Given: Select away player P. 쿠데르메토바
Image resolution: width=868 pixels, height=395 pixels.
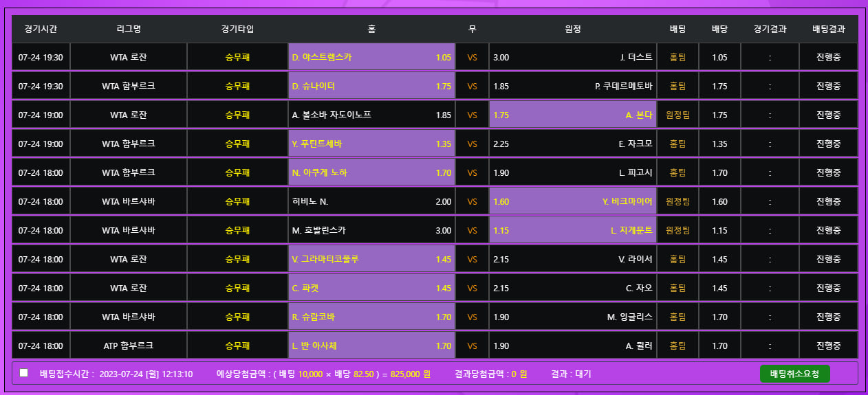Looking at the screenshot, I should 573,87.
